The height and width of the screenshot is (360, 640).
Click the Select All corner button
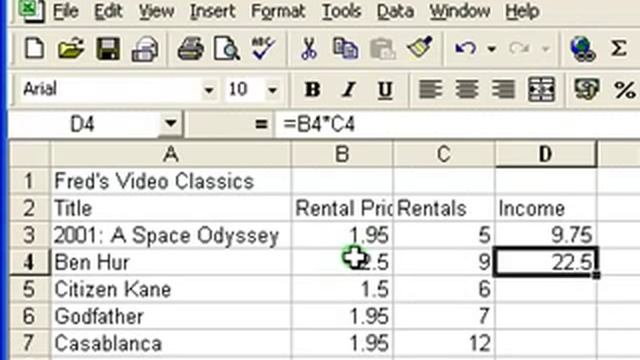(29, 154)
